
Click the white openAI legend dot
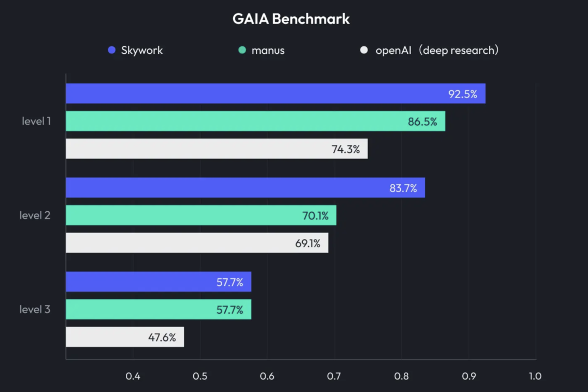(x=364, y=50)
